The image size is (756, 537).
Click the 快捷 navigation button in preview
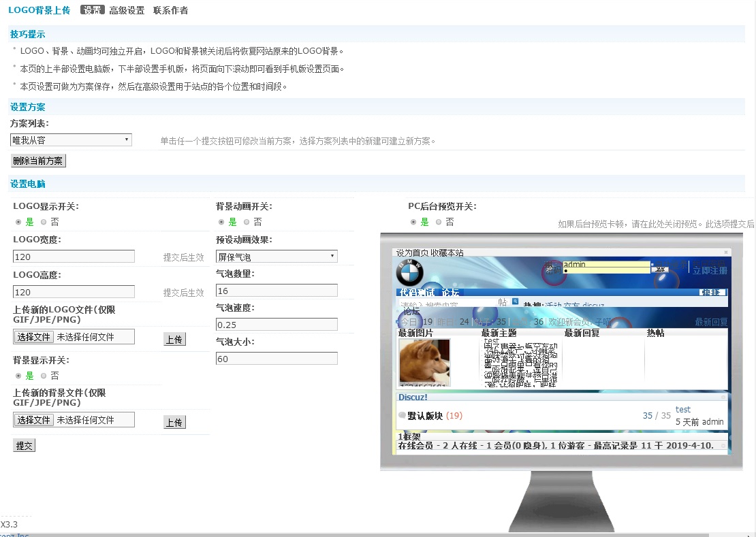[712, 293]
